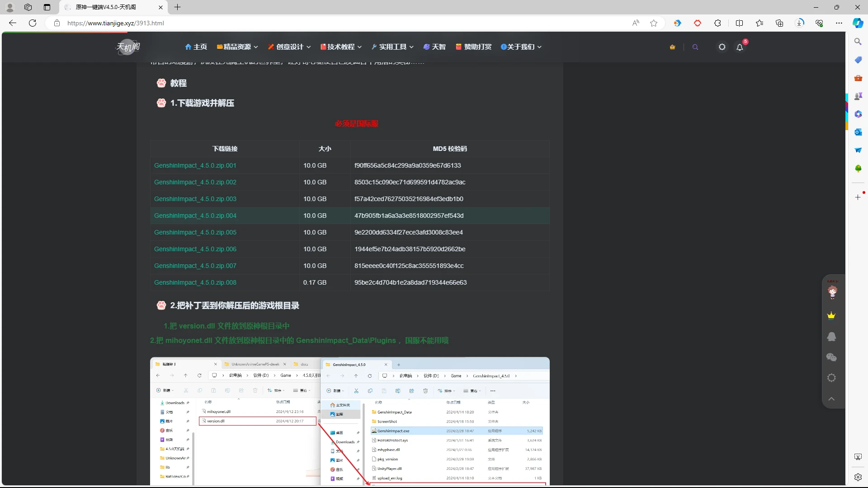Open sidebar Outlook icon
This screenshot has height=488, width=868.
coord(858,132)
